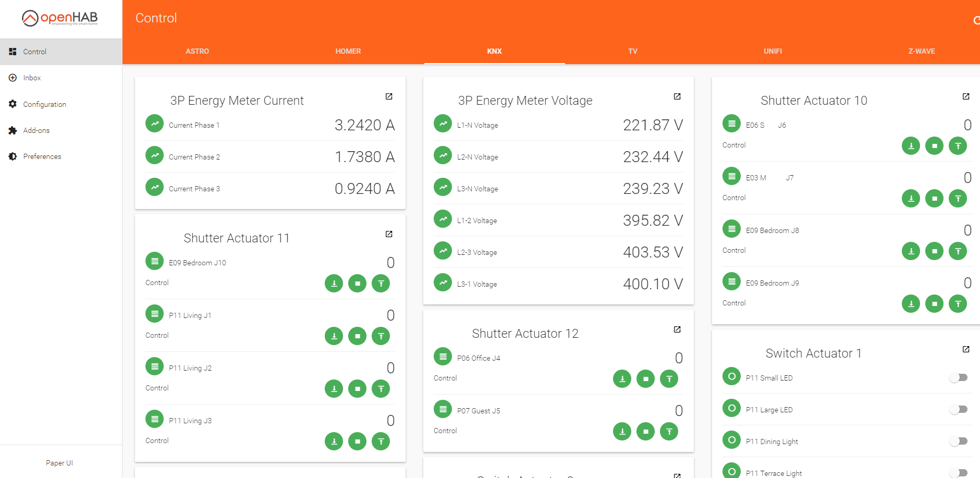Open Shutter Actuator 12 external link icon
Screen dimensions: 980x478
click(x=677, y=329)
